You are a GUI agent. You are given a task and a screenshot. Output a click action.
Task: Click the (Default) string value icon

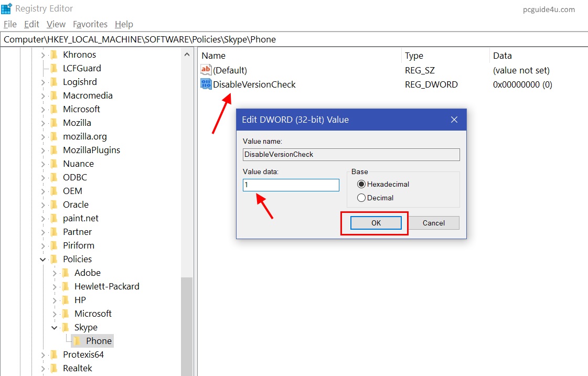[206, 70]
